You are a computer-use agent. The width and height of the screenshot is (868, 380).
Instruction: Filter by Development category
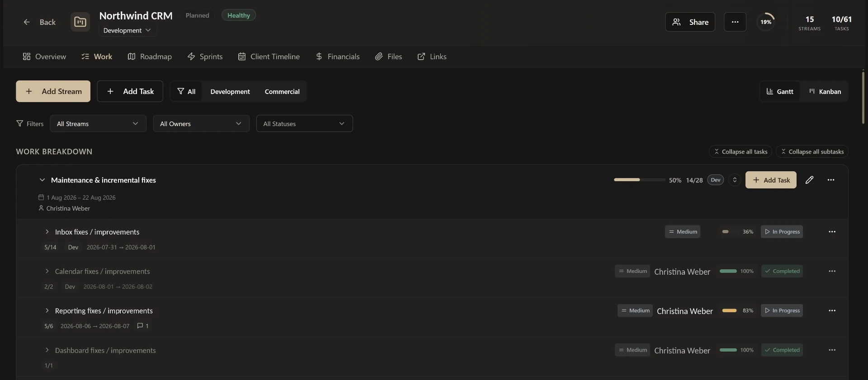[230, 91]
